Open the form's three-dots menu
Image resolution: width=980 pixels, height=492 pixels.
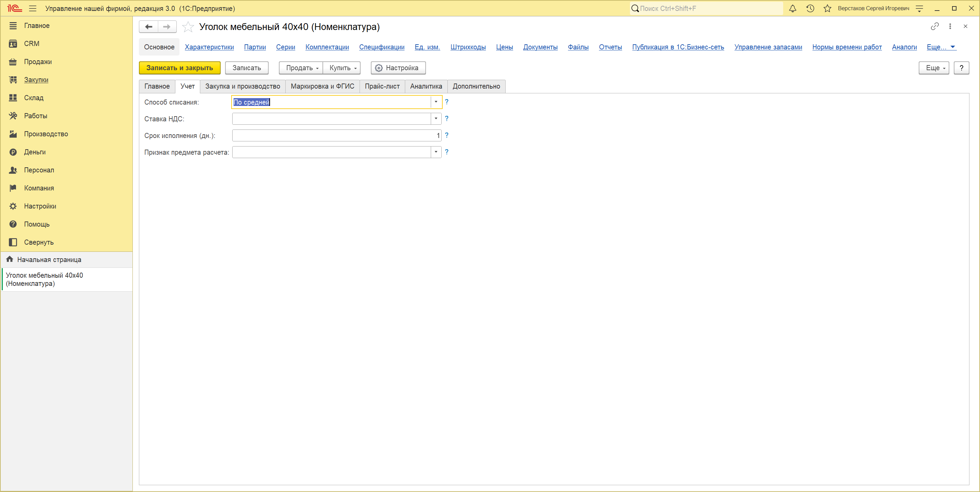pos(950,26)
